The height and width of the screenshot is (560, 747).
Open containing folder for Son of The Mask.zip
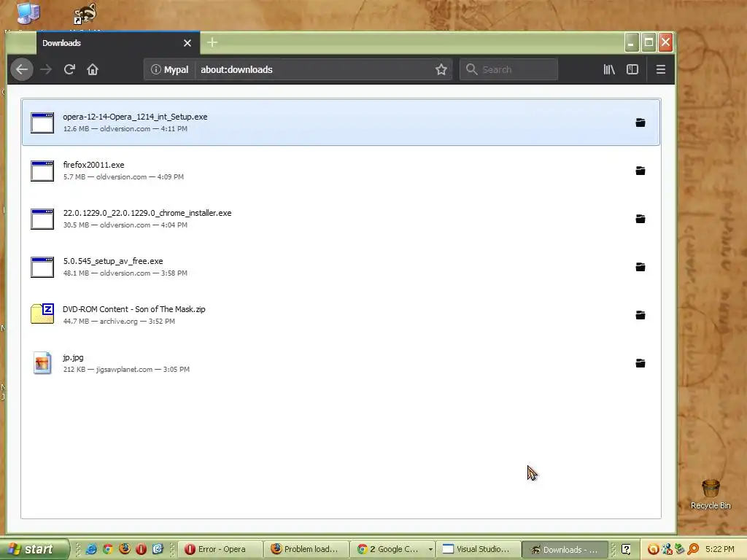pyautogui.click(x=640, y=315)
